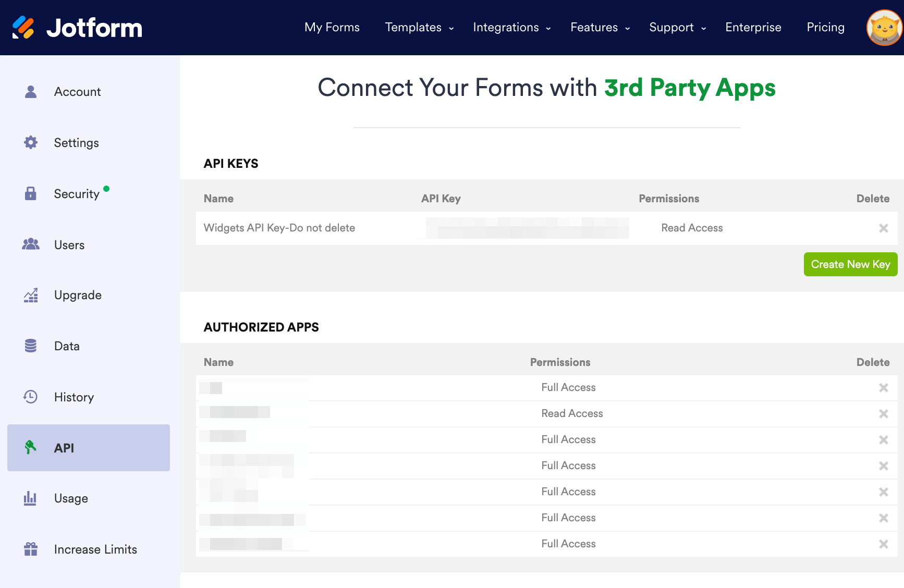
Task: Open the Read Access permissions of Widgets key
Action: point(692,228)
